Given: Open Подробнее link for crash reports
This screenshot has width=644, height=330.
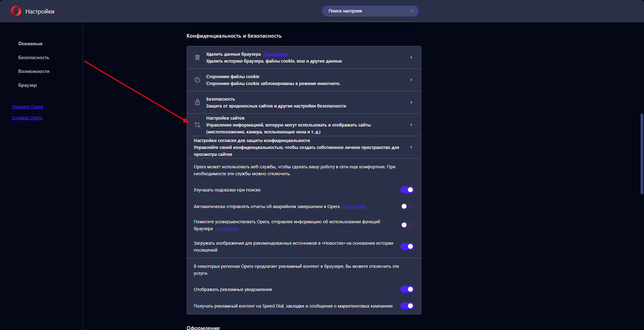Looking at the screenshot, I should tap(354, 207).
